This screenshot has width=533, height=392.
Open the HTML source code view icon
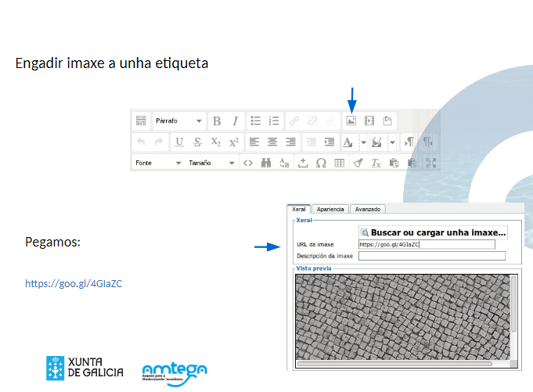(247, 164)
